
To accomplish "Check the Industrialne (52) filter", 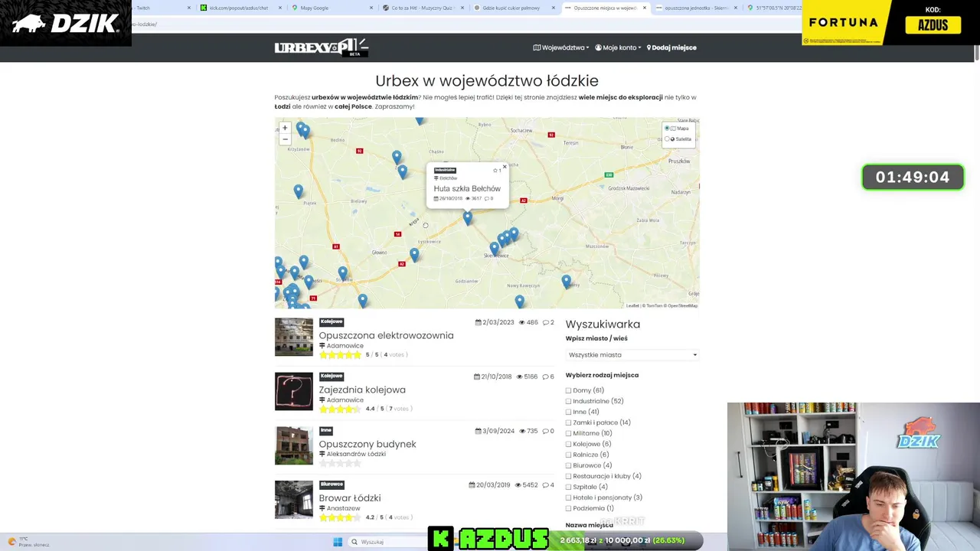I will pos(568,401).
